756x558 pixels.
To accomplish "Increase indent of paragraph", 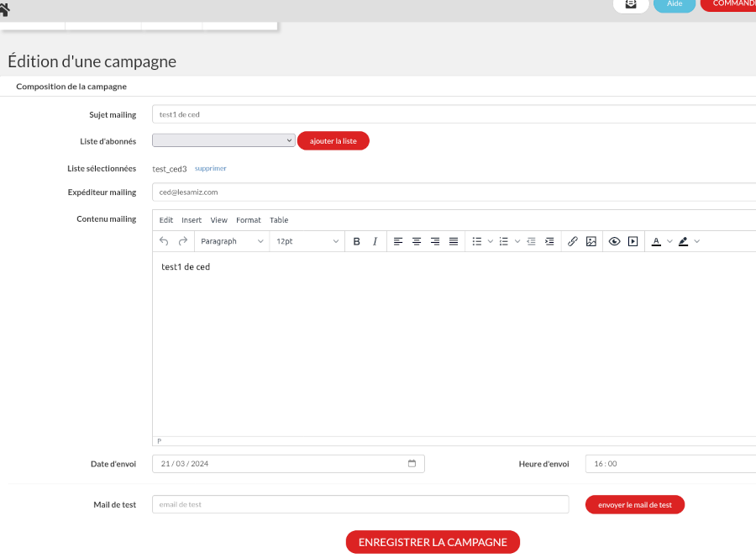I will 549,241.
